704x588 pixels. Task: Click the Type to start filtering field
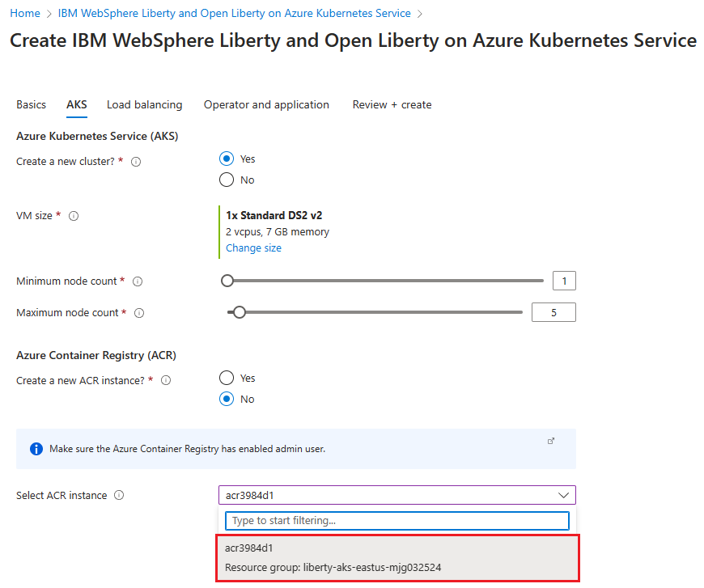coord(397,521)
